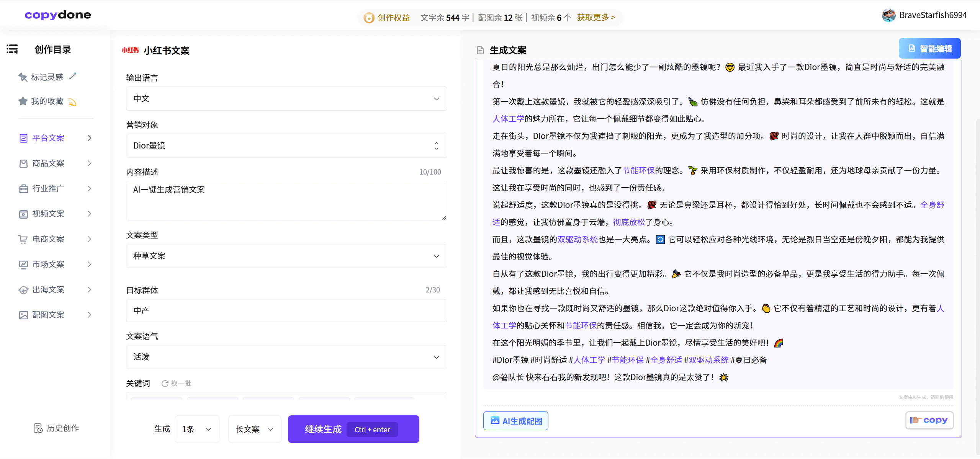
Task: Click the 营销对象 stepper arrows
Action: pos(436,146)
